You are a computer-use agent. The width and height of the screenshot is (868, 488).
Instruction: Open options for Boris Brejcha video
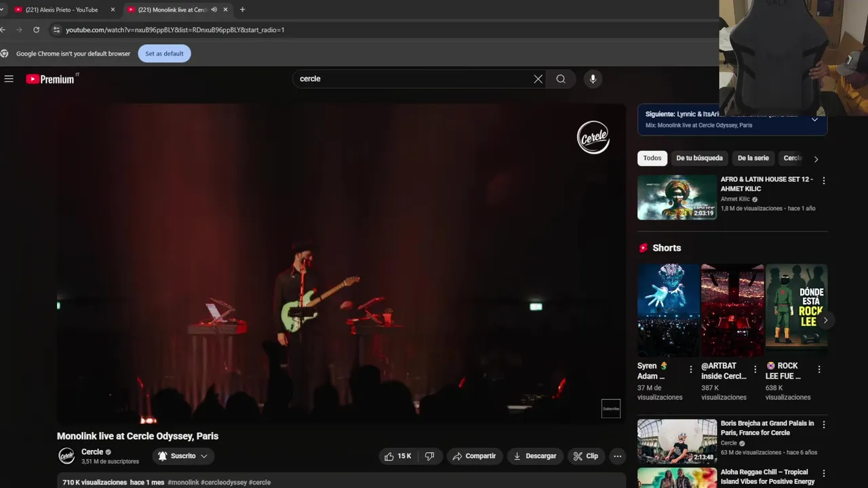(824, 425)
